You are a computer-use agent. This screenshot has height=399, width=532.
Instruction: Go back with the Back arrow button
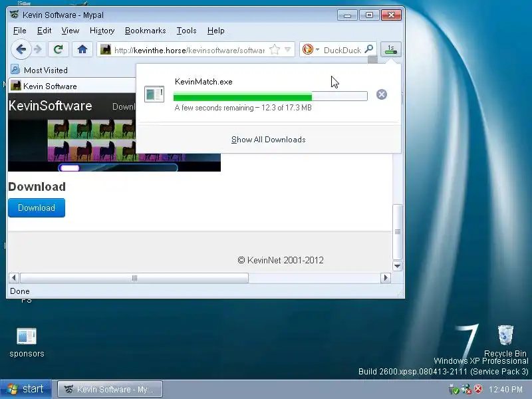pyautogui.click(x=21, y=49)
